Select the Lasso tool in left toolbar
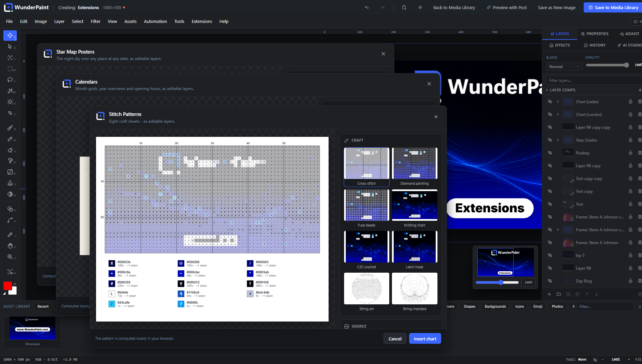 [10, 80]
